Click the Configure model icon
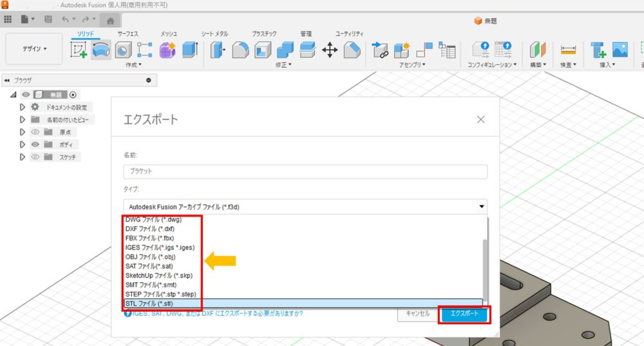 (480, 50)
